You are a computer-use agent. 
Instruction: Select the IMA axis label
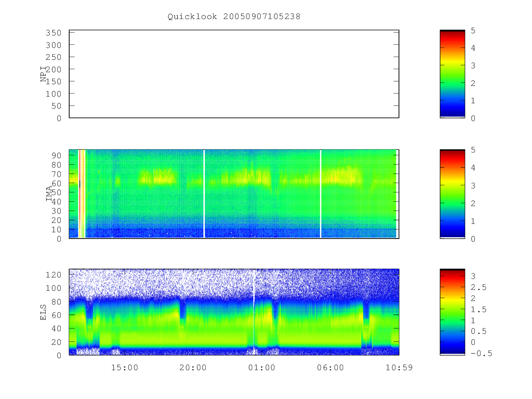[49, 194]
